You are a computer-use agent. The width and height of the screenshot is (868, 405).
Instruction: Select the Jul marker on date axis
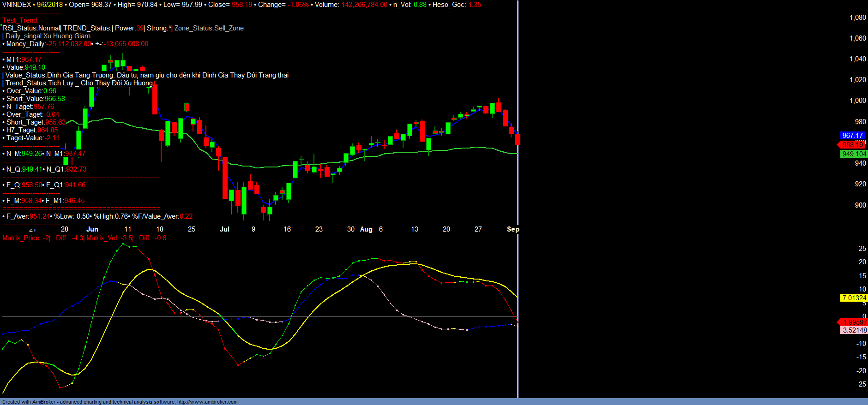[x=224, y=229]
